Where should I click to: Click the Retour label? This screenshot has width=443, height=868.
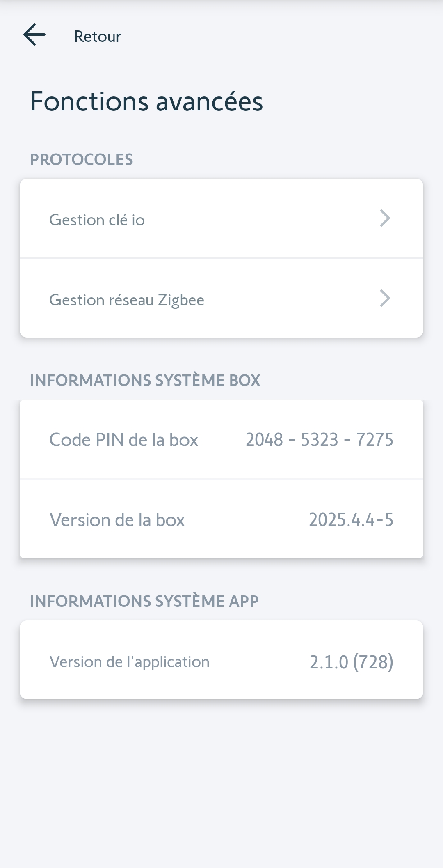click(98, 37)
